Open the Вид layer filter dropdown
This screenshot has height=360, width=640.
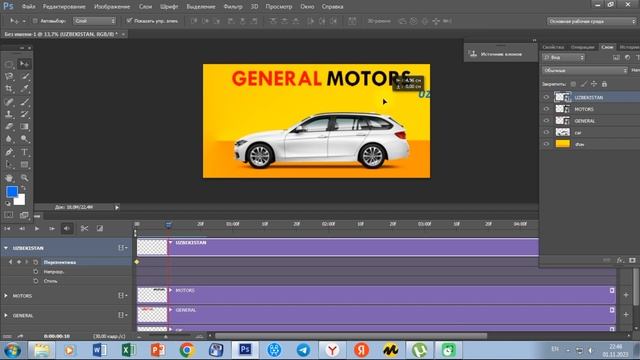pos(563,58)
